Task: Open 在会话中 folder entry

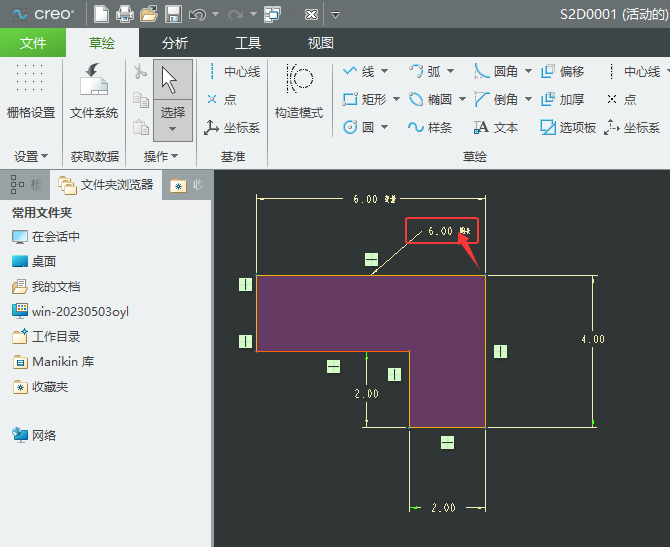Action: (x=46, y=236)
